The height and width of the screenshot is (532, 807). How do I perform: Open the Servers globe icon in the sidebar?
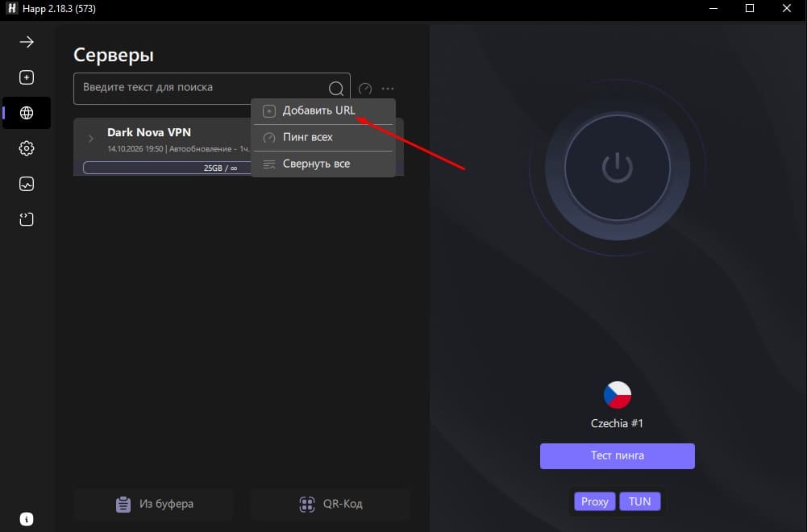pyautogui.click(x=27, y=113)
